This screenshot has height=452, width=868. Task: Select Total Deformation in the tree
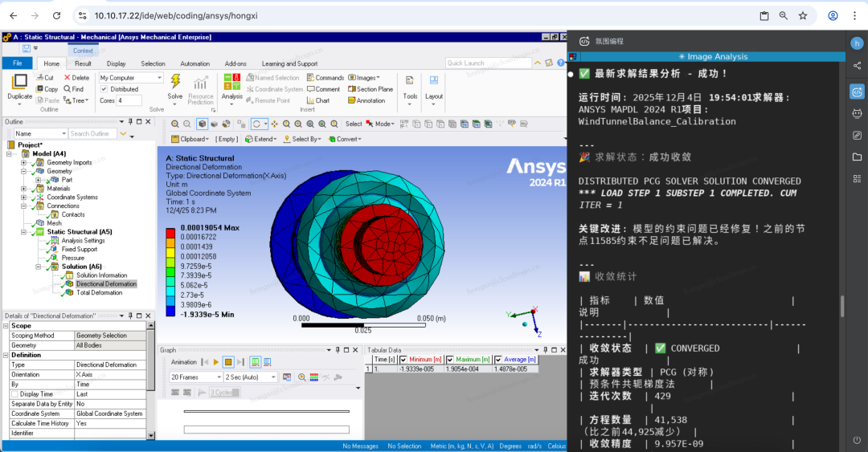[99, 293]
